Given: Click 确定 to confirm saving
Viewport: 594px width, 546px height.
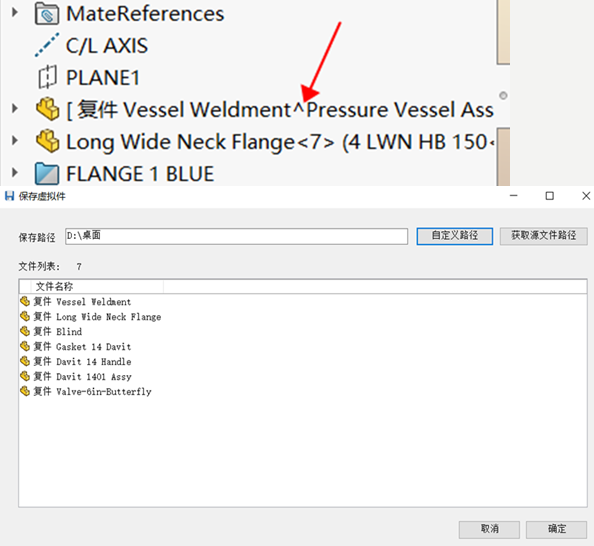Looking at the screenshot, I should pos(556,529).
